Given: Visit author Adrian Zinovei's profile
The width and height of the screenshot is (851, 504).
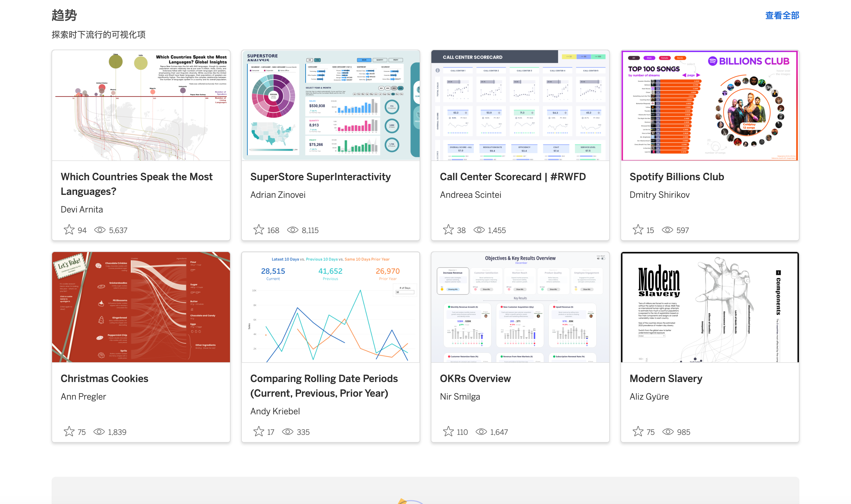Looking at the screenshot, I should (278, 195).
